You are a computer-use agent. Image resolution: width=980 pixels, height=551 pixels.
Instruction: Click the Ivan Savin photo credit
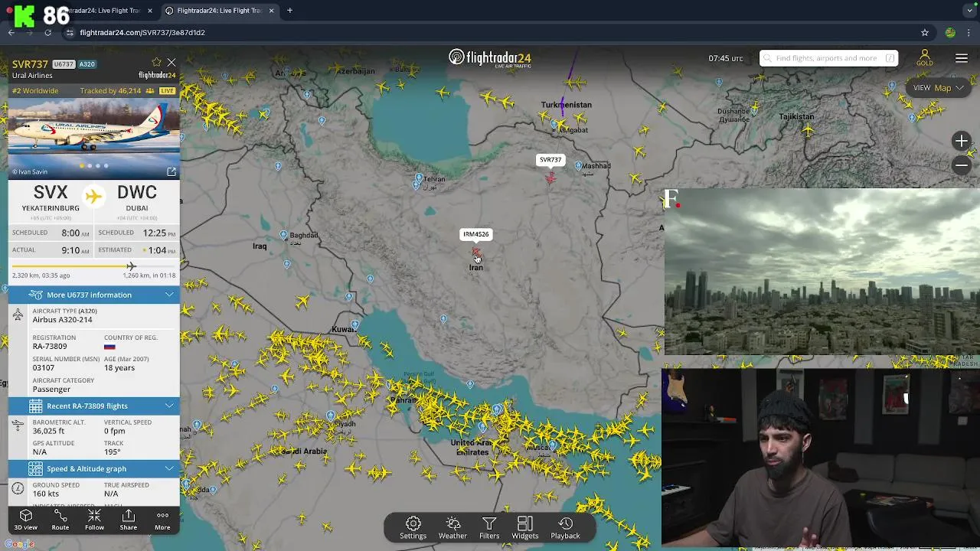(30, 172)
